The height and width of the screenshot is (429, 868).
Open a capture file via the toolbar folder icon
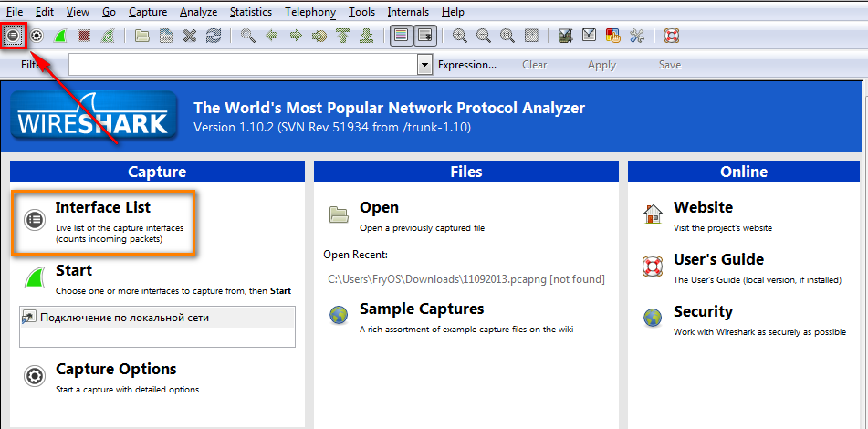coord(141,36)
